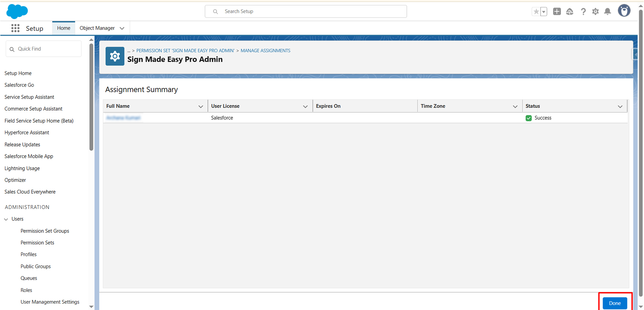Follow the Manage Assignments breadcrumb link

click(265, 51)
